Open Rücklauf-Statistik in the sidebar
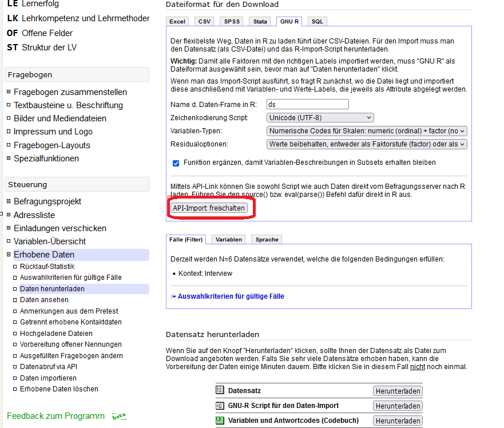The height and width of the screenshot is (428, 504). point(47,267)
